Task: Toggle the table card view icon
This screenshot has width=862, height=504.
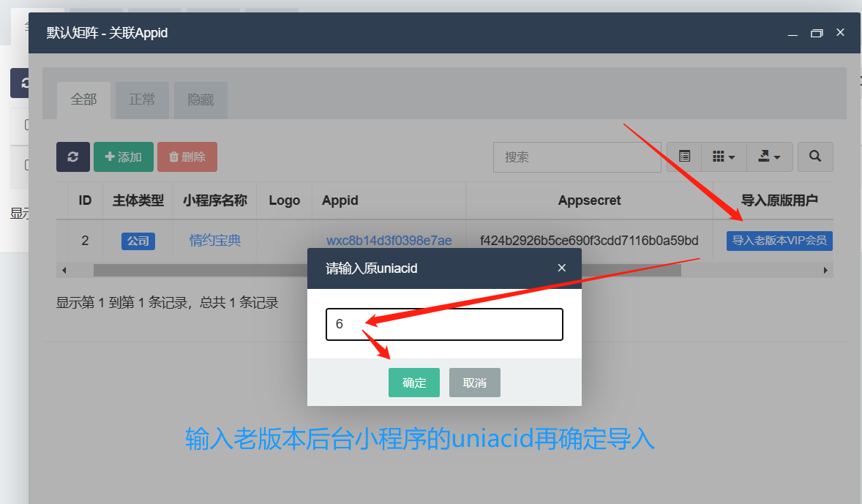Action: tap(684, 157)
